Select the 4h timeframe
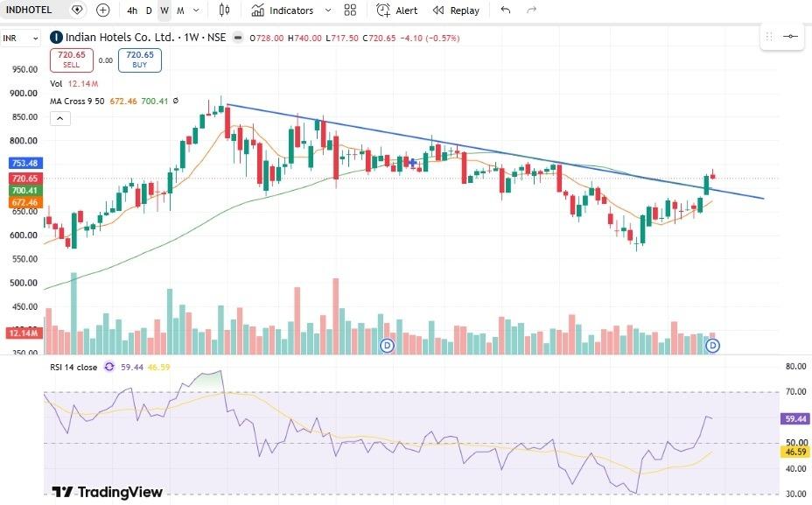 132,11
